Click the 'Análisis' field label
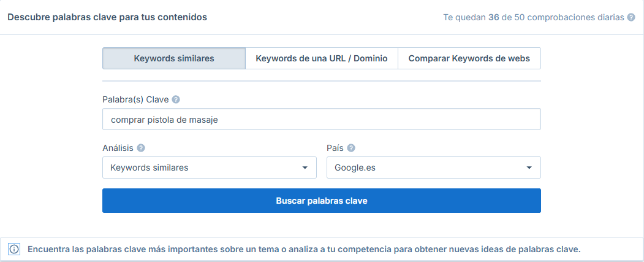The image size is (644, 262). pyautogui.click(x=118, y=148)
